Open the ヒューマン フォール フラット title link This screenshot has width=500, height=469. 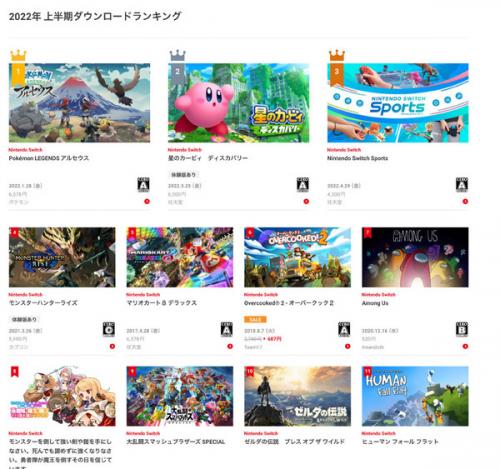tap(400, 442)
